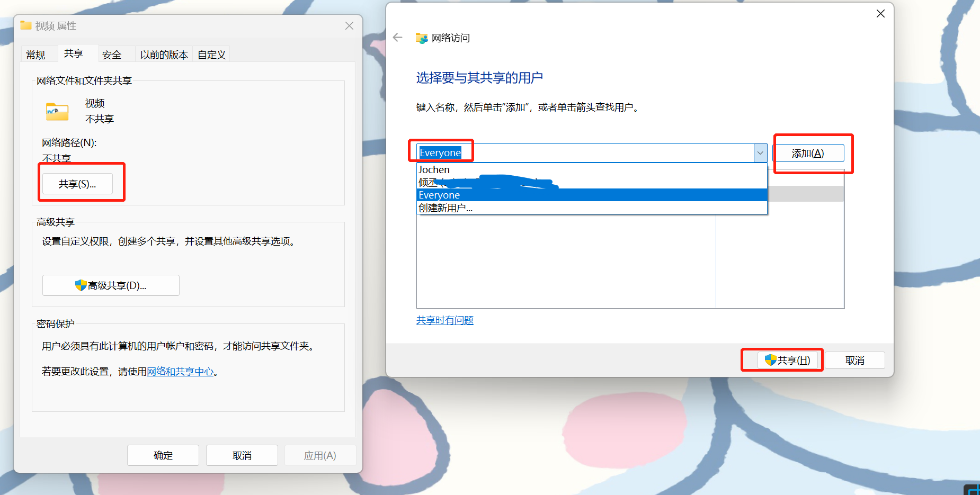
Task: Open the 自定义 tab
Action: pyautogui.click(x=211, y=55)
